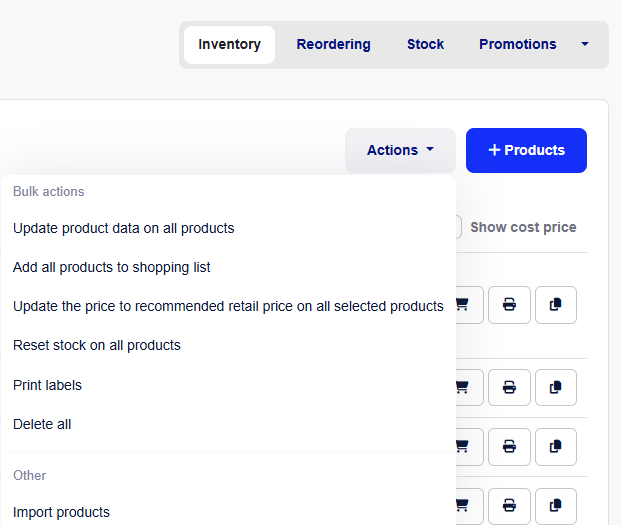Viewport: 622px width, 525px height.
Task: Switch to the Reordering tab
Action: point(333,44)
